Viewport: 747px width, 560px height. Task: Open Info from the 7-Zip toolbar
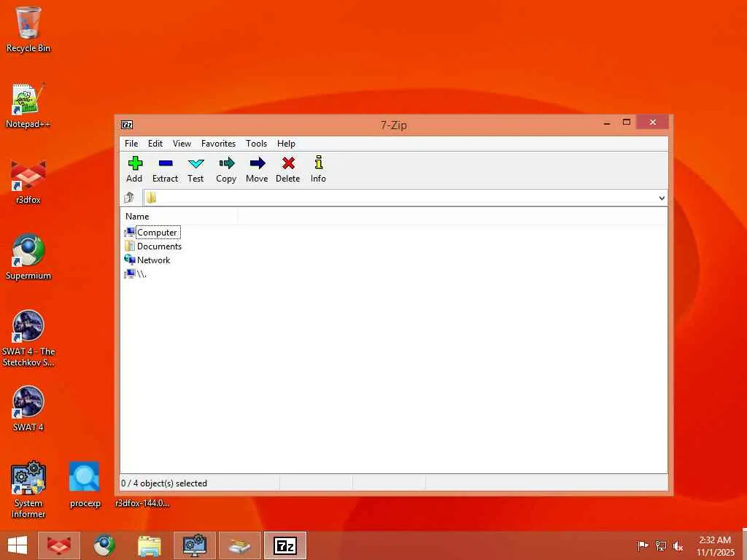coord(318,169)
